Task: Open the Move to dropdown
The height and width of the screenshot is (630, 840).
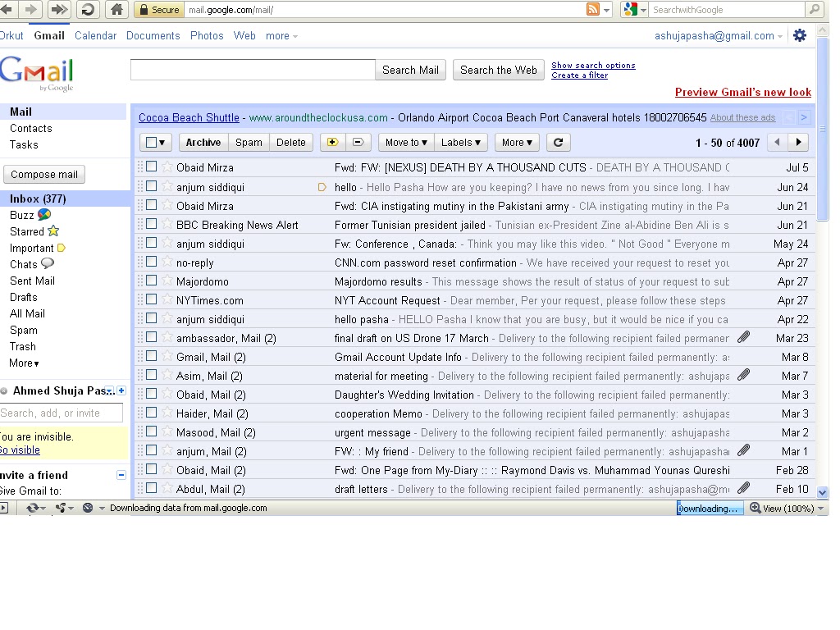Action: tap(406, 142)
